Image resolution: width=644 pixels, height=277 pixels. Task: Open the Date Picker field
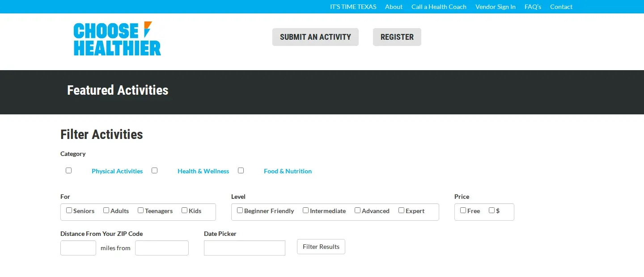(x=245, y=248)
